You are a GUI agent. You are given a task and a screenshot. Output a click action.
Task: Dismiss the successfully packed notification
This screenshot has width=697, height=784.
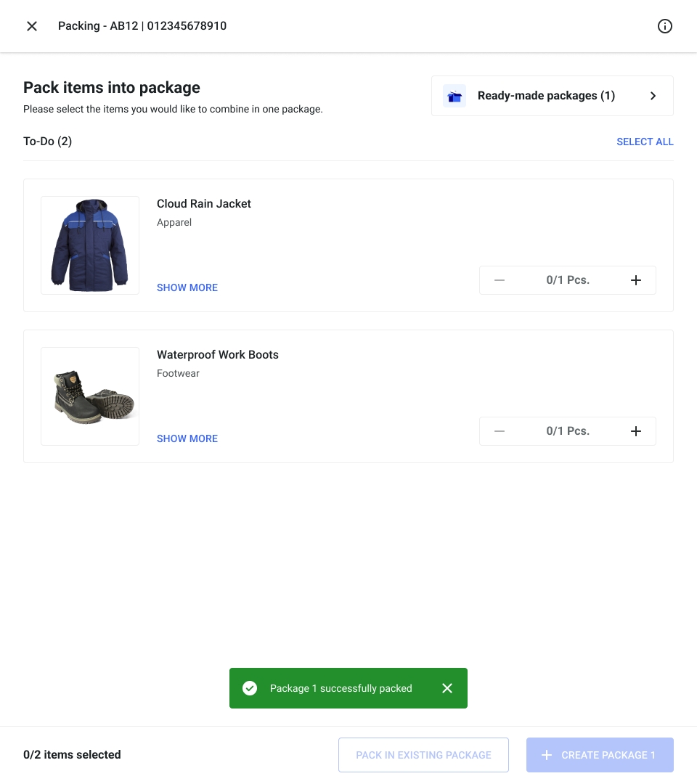[x=447, y=688]
